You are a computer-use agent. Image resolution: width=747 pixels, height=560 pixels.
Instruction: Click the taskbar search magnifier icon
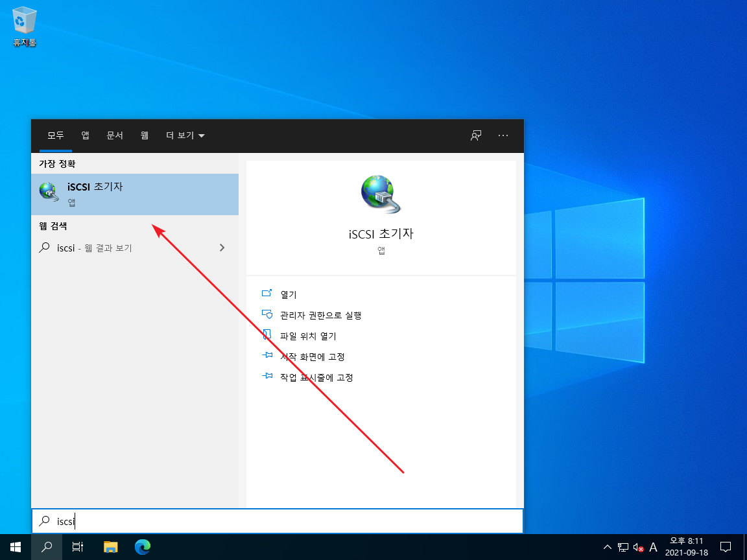(47, 546)
